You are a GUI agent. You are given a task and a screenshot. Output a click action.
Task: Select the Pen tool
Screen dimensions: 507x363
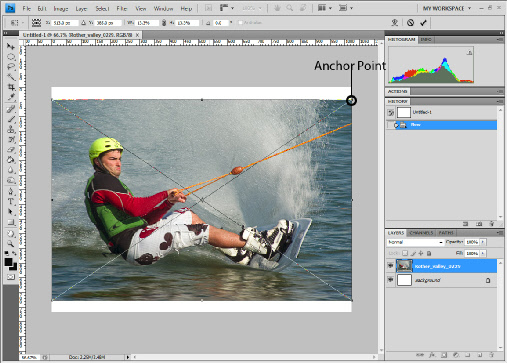[x=11, y=192]
